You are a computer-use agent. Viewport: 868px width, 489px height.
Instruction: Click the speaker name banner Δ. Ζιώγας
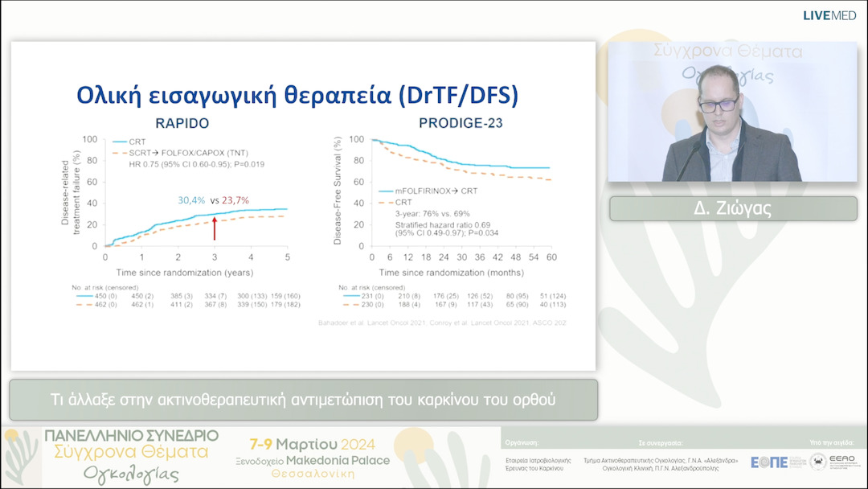733,208
